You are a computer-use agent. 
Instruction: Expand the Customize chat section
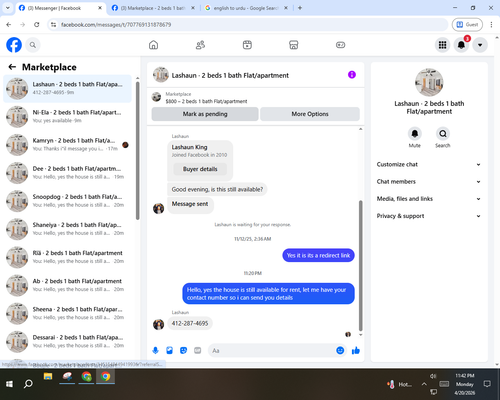click(x=429, y=164)
